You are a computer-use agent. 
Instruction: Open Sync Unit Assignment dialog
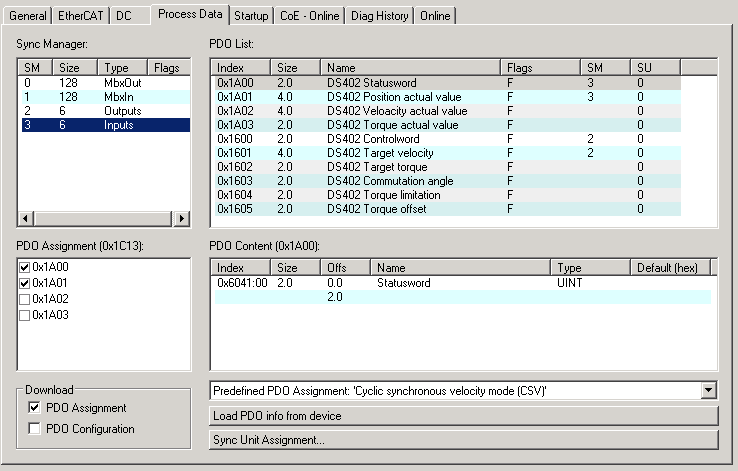(464, 440)
